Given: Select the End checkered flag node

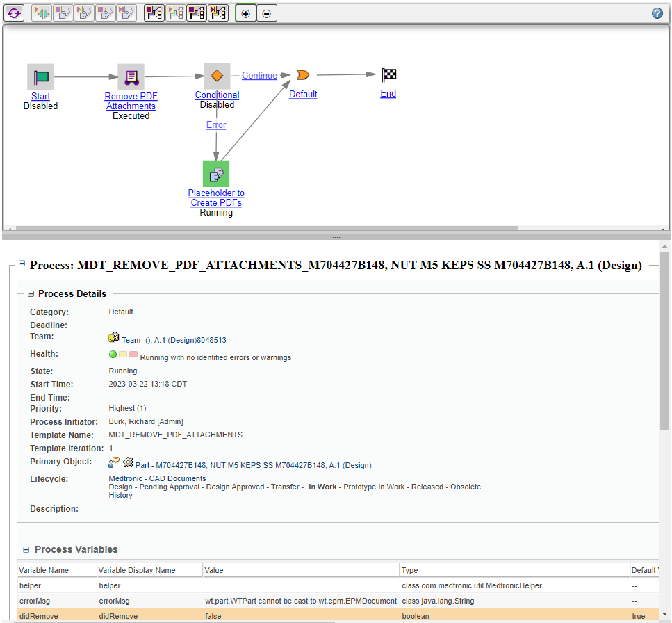Looking at the screenshot, I should coord(388,75).
